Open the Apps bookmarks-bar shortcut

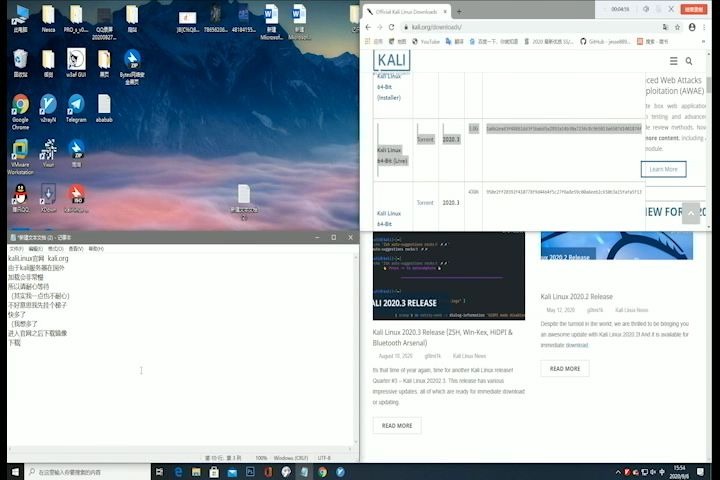click(x=374, y=41)
